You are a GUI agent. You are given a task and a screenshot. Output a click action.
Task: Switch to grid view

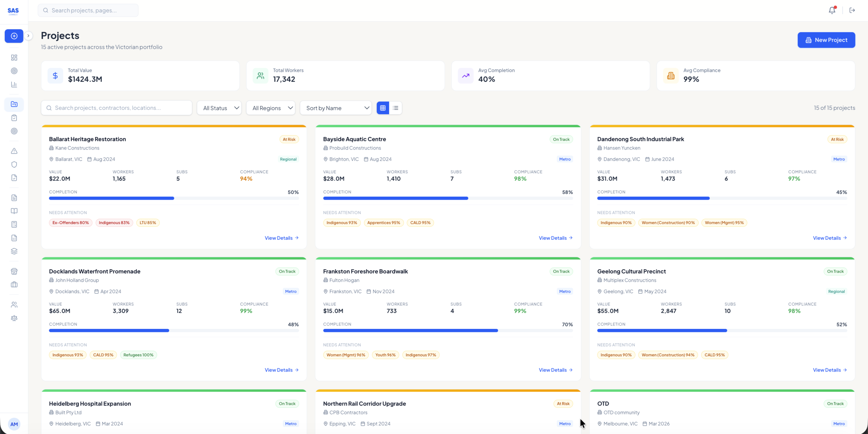click(383, 108)
